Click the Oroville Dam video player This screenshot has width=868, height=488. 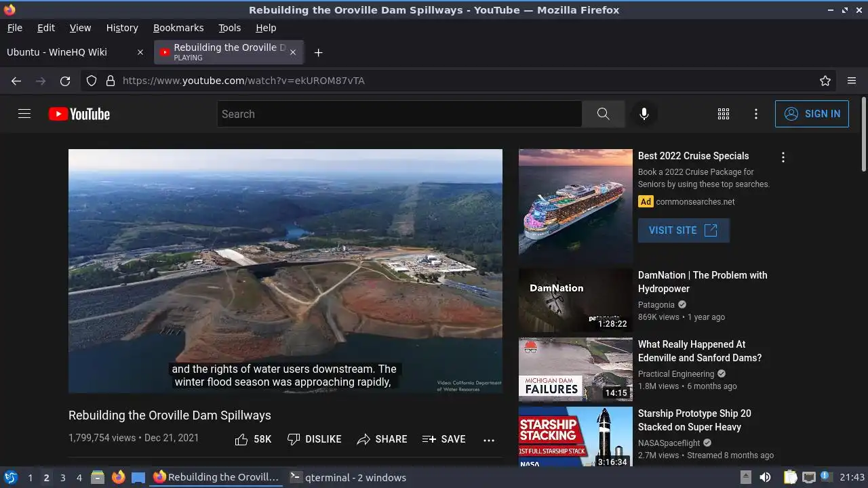tap(285, 271)
